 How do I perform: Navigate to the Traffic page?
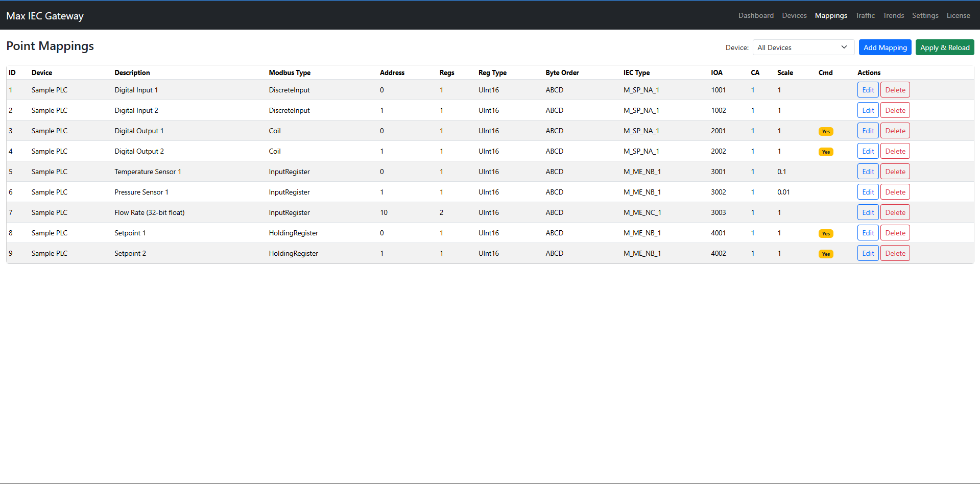point(865,15)
